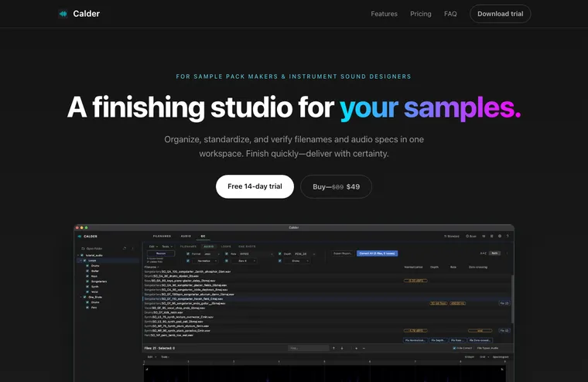Open the Format .wav dropdown
Viewport: 588px width, 382px height.
211,254
